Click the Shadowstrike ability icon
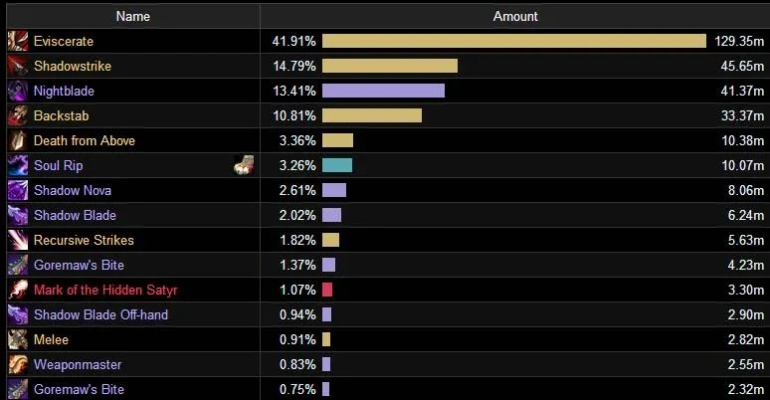 click(17, 66)
